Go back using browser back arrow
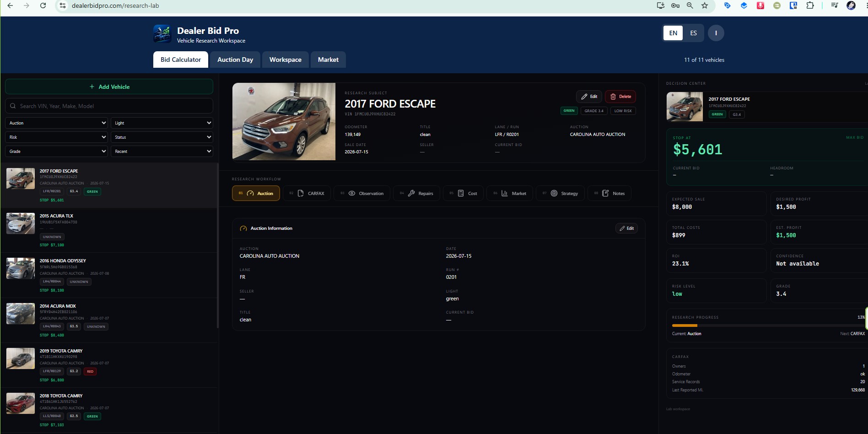The height and width of the screenshot is (434, 868). (x=10, y=5)
